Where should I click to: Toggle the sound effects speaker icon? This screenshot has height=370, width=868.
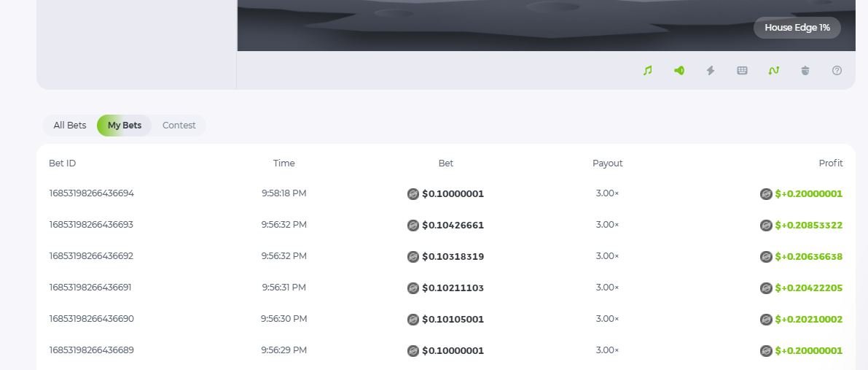point(679,71)
